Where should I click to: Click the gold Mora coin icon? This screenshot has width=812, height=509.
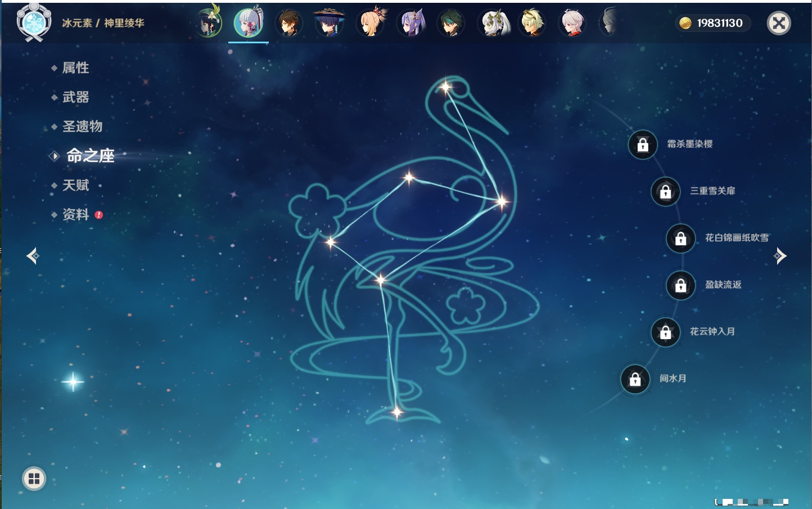tap(685, 23)
